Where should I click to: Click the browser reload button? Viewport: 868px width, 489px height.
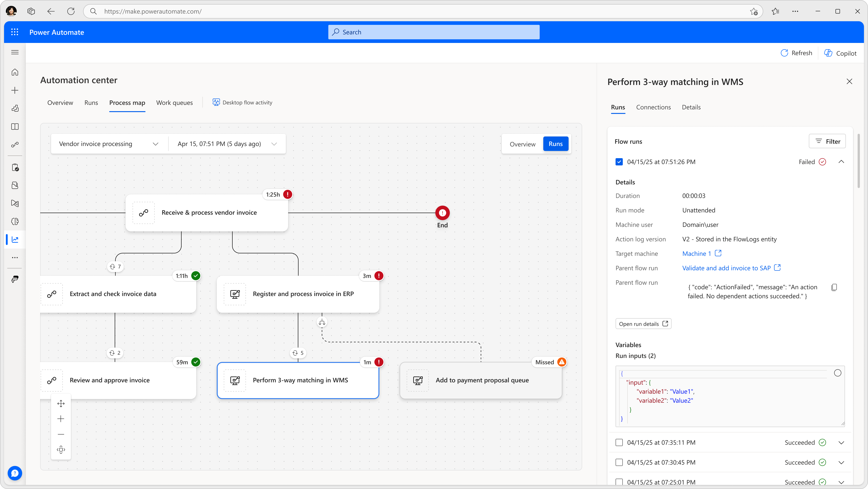pos(71,12)
